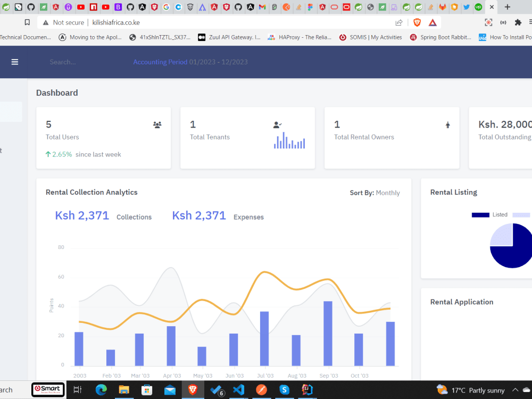Click the screen capture extension icon
The image size is (532, 399).
pos(488,22)
